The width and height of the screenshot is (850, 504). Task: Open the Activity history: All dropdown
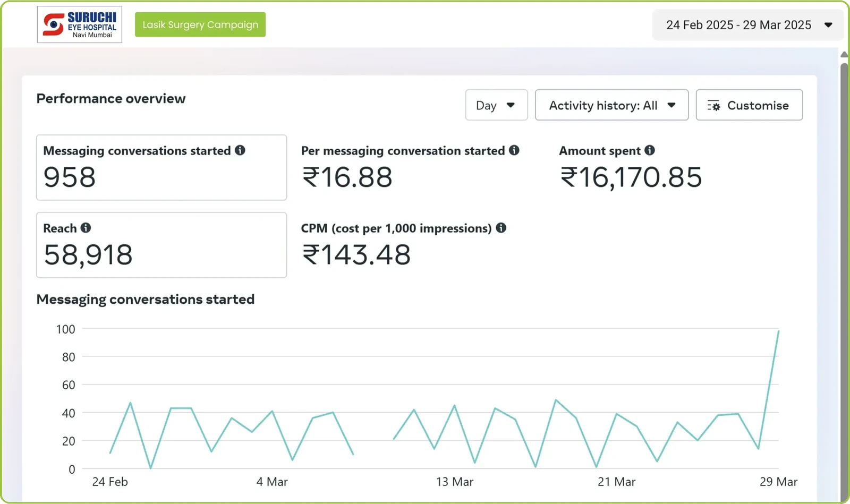pos(612,105)
